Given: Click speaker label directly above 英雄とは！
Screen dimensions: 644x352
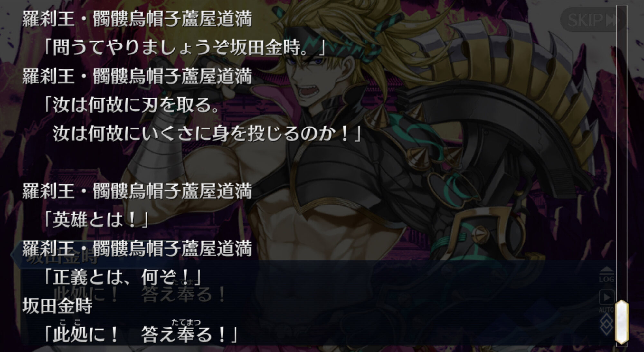Looking at the screenshot, I should 137,191.
